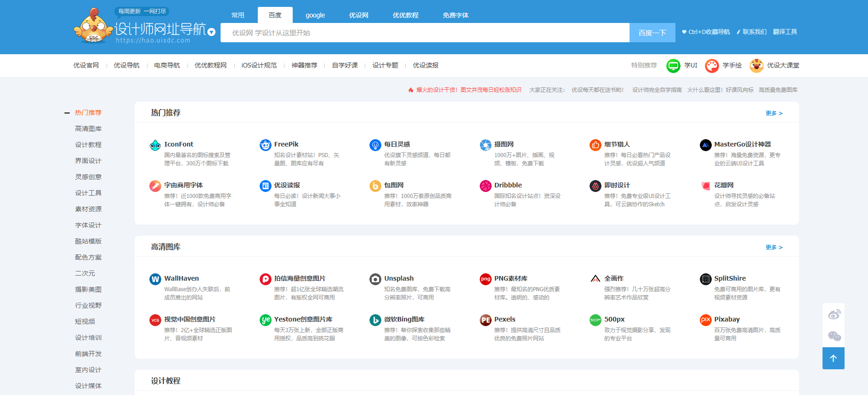Switch to the 免费字体 search tab
868x395 pixels.
(456, 15)
